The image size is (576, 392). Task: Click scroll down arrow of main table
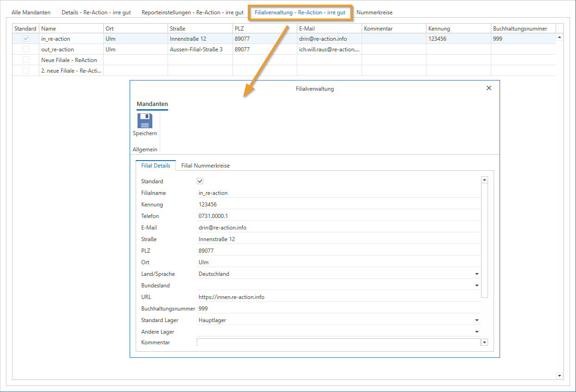[559, 375]
